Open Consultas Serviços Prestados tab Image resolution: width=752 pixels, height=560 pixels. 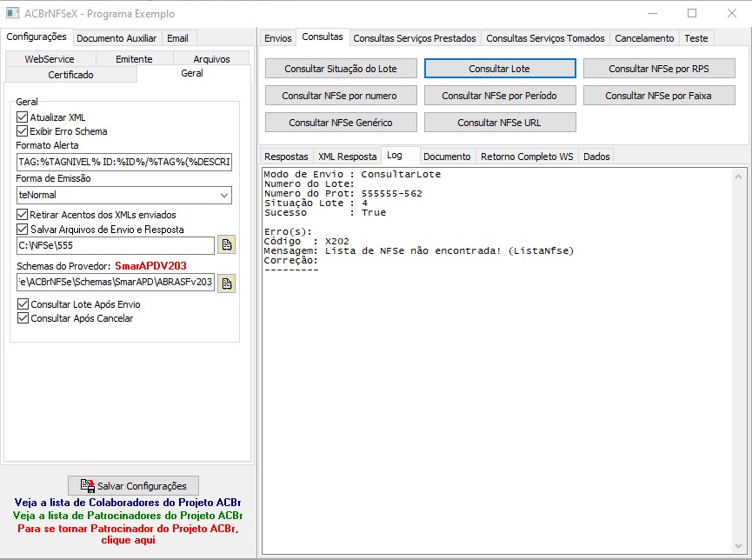[x=415, y=38]
